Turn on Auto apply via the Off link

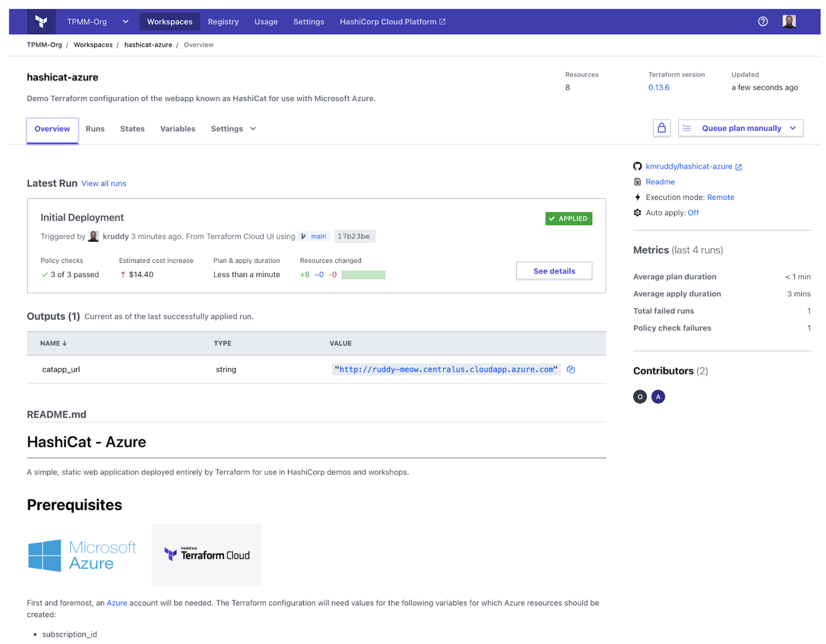(693, 213)
